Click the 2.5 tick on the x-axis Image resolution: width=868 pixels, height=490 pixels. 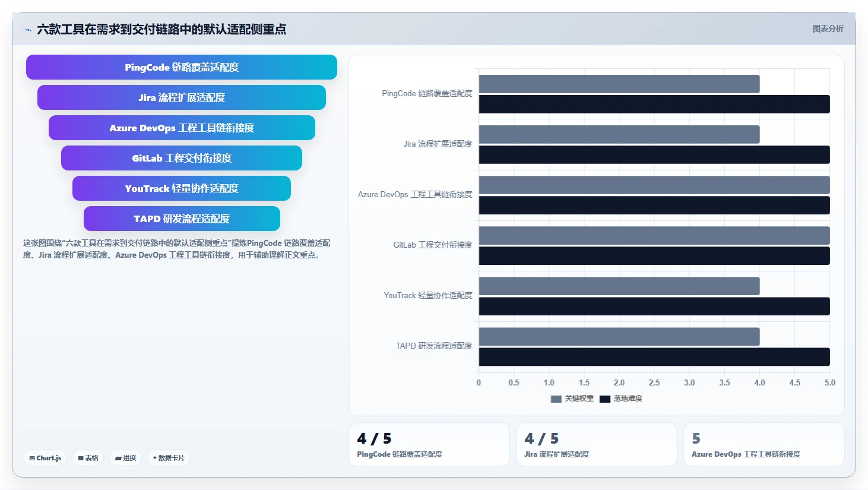tap(654, 382)
